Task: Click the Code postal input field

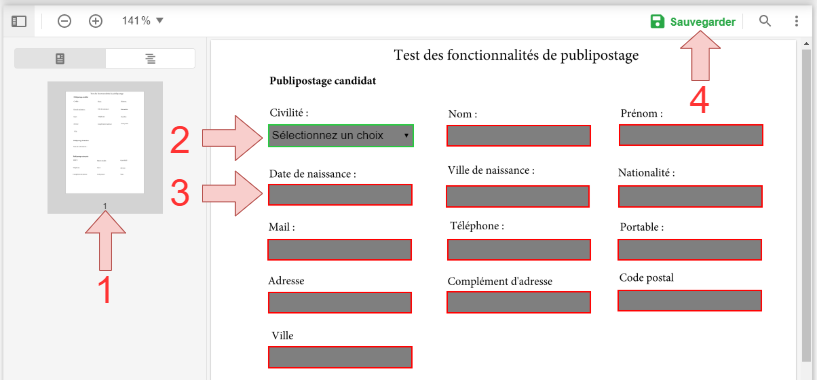Action: pos(690,301)
